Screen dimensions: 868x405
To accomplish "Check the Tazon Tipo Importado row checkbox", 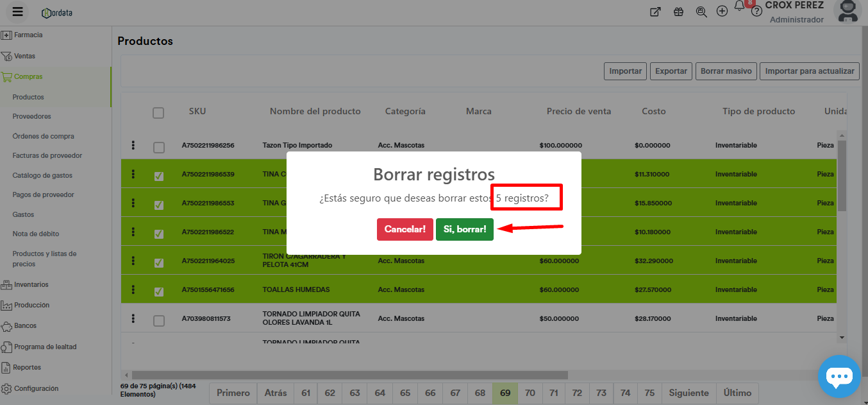I will point(159,148).
